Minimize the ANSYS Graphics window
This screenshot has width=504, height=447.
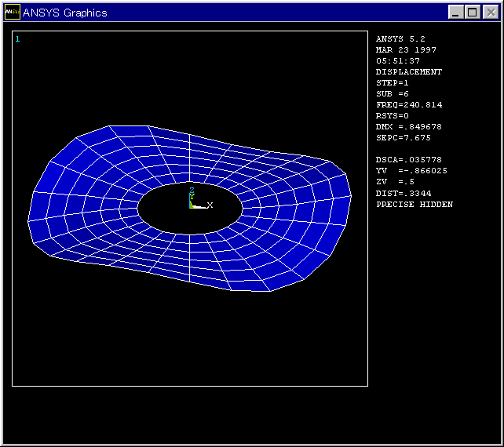pos(455,13)
